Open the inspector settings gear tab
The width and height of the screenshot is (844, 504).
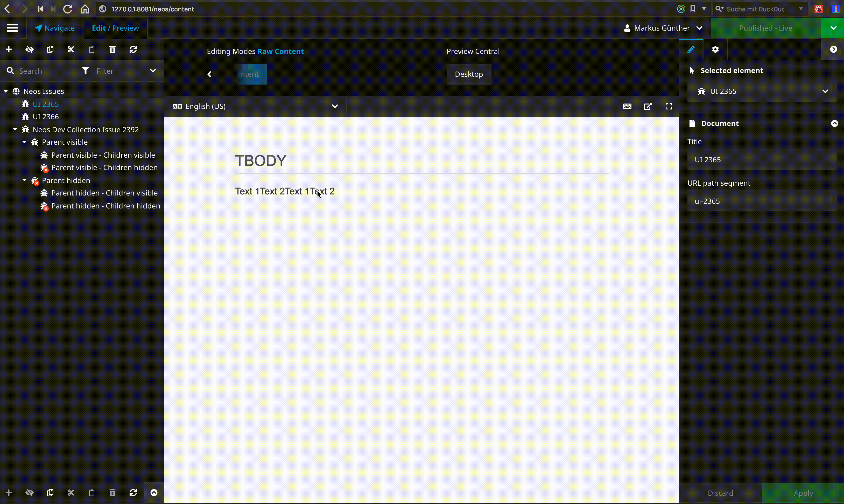[x=715, y=50]
